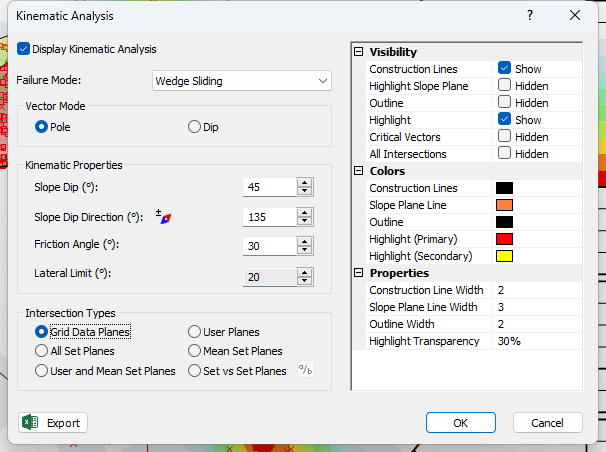Toggle Construction Lines visibility checkbox
606x452 pixels.
[504, 68]
